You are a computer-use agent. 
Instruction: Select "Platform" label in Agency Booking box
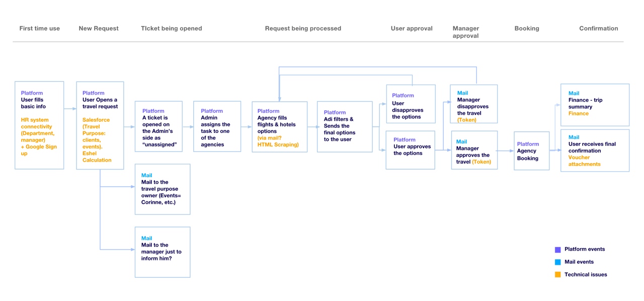[x=528, y=144]
